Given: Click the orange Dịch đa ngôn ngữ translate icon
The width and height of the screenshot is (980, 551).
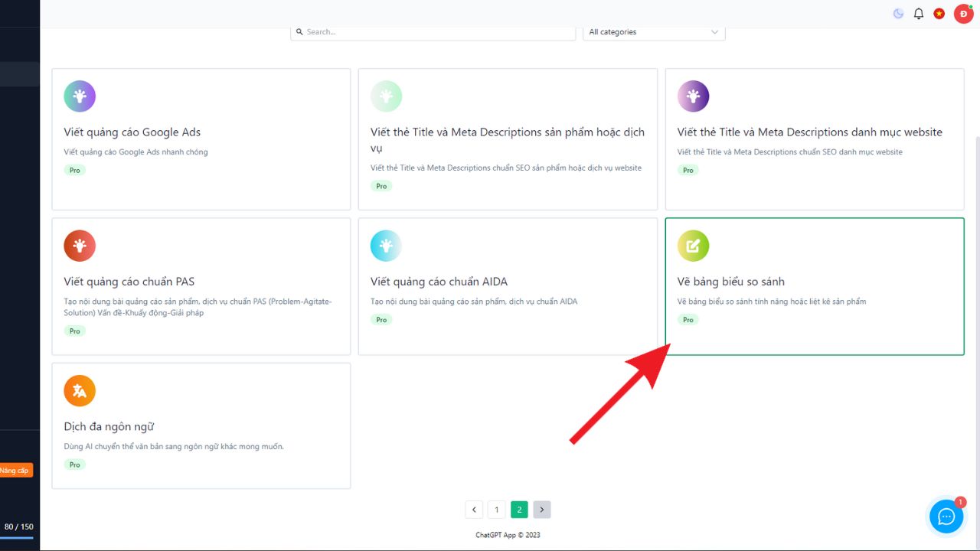Looking at the screenshot, I should pos(80,391).
